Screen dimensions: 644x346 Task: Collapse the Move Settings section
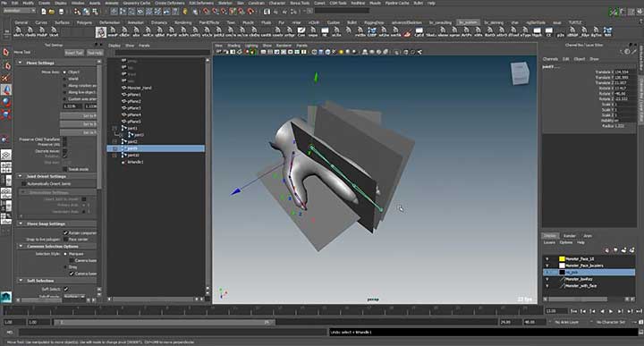tap(20, 63)
